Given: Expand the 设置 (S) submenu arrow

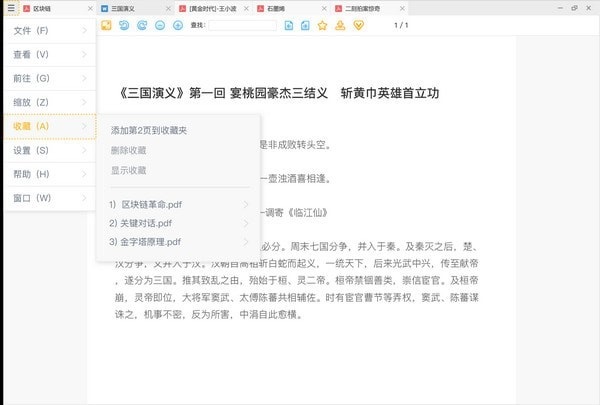Looking at the screenshot, I should tap(85, 150).
